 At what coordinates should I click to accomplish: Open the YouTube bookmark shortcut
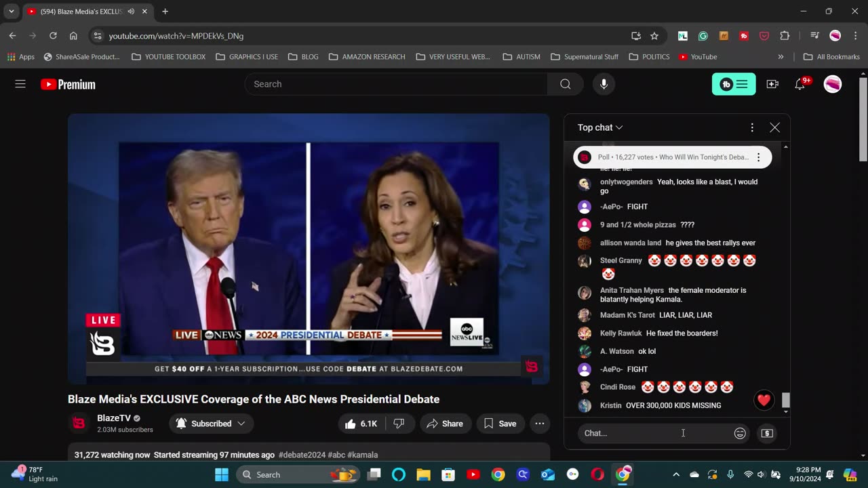pyautogui.click(x=698, y=57)
